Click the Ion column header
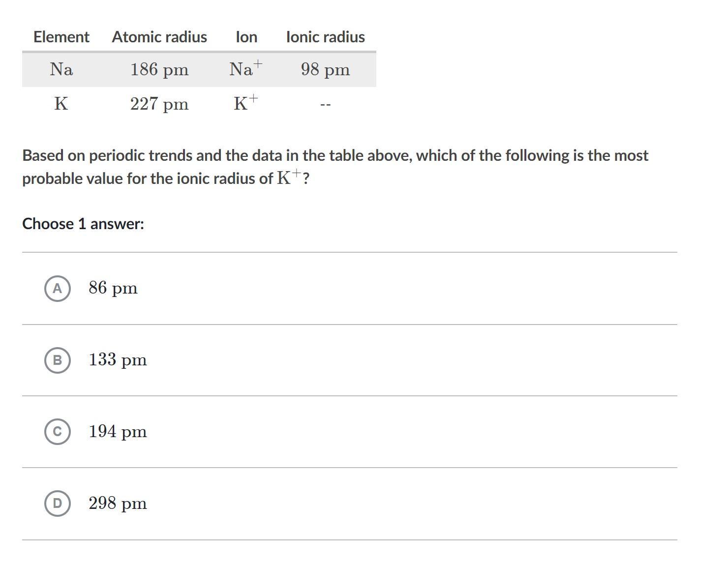Image resolution: width=728 pixels, height=563 pixels. 246,37
